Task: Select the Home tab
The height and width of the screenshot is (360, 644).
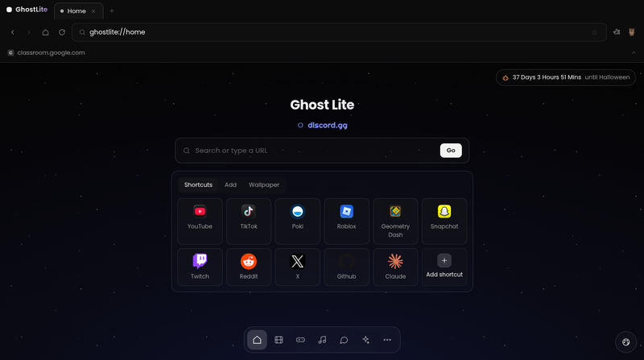Action: (x=76, y=11)
